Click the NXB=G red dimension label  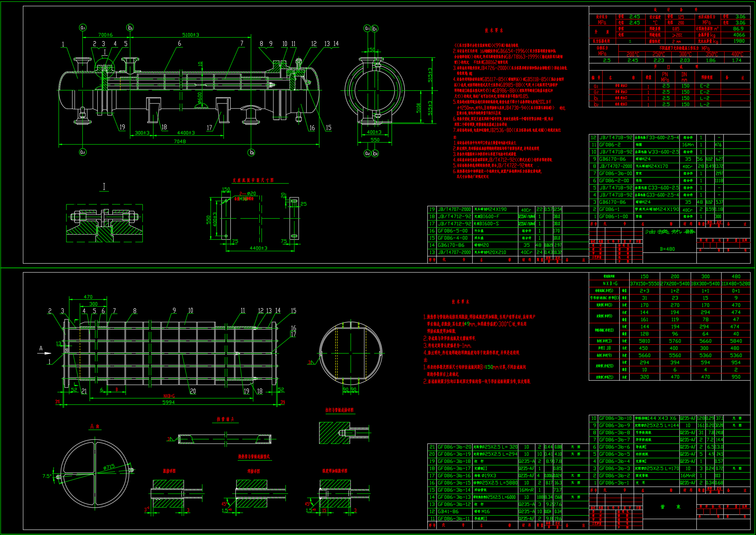[169, 396]
